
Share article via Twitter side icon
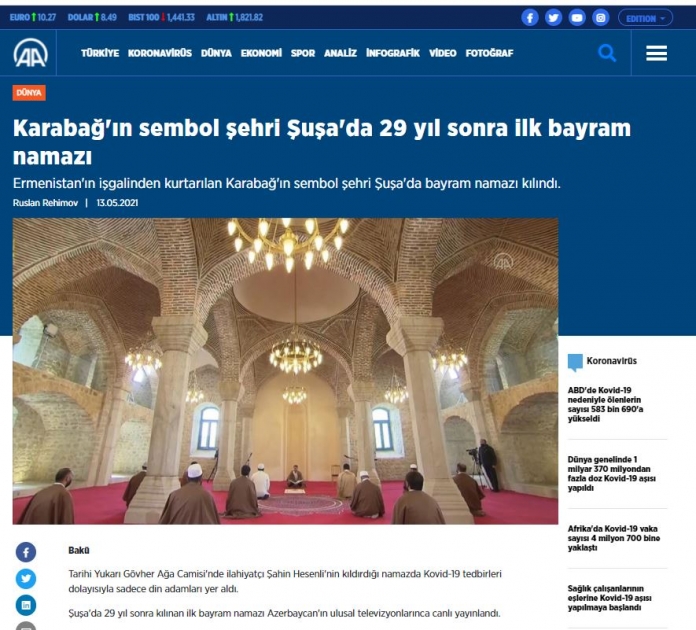pos(26,578)
